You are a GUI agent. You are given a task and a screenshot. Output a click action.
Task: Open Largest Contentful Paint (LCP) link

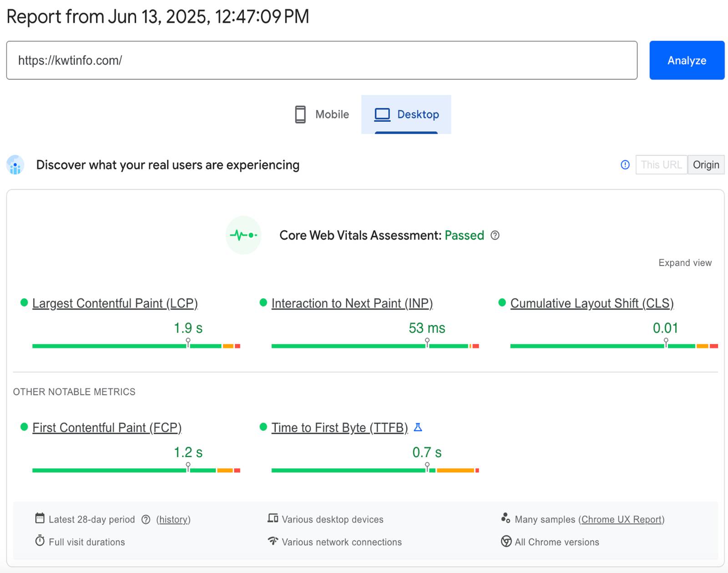point(115,303)
